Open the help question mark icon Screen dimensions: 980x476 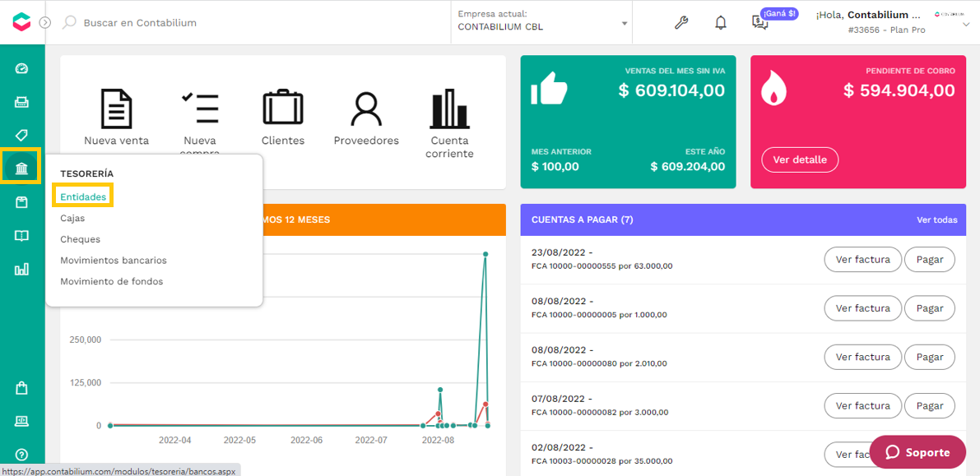[22, 455]
